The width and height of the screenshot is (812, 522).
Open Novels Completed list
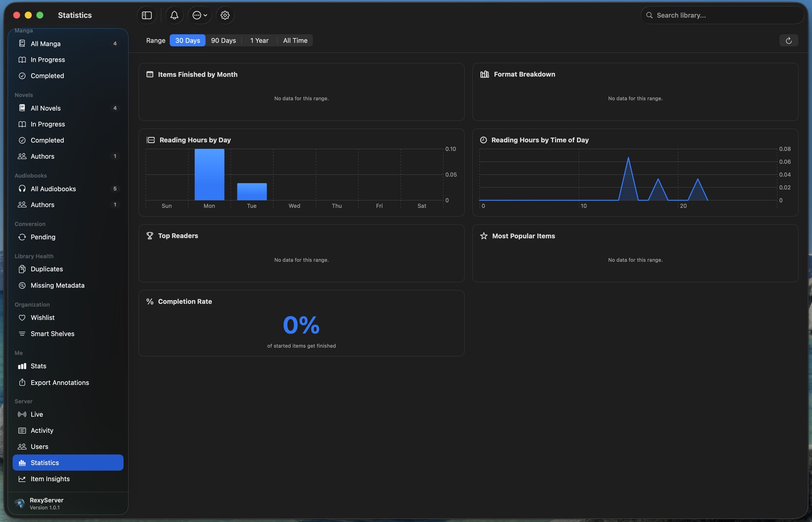click(68, 140)
